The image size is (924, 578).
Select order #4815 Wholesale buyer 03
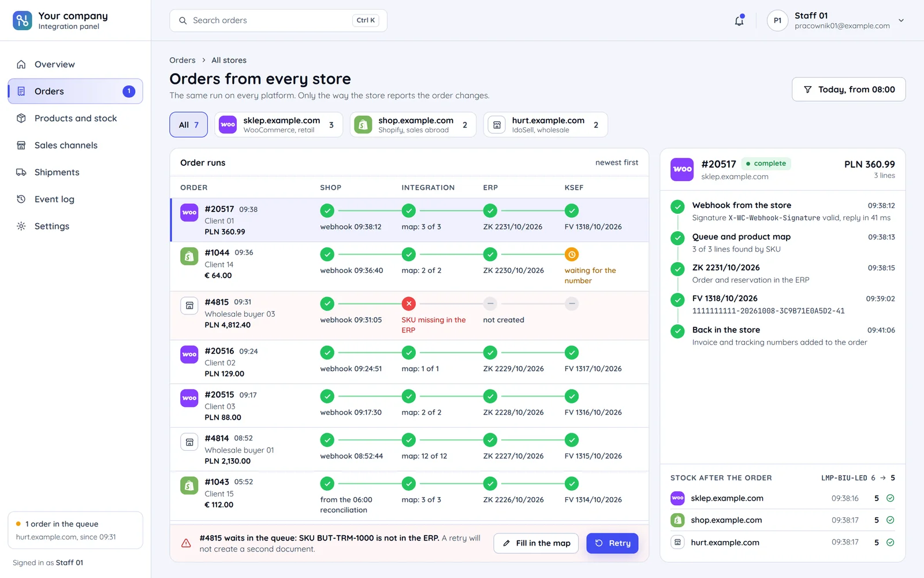point(409,316)
